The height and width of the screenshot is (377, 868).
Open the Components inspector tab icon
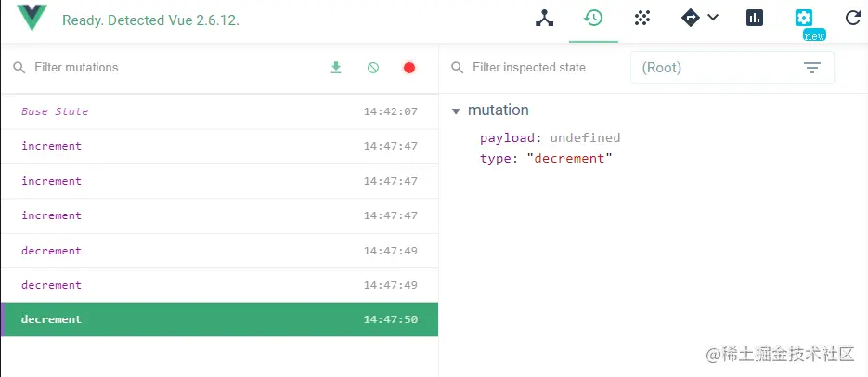click(x=544, y=19)
